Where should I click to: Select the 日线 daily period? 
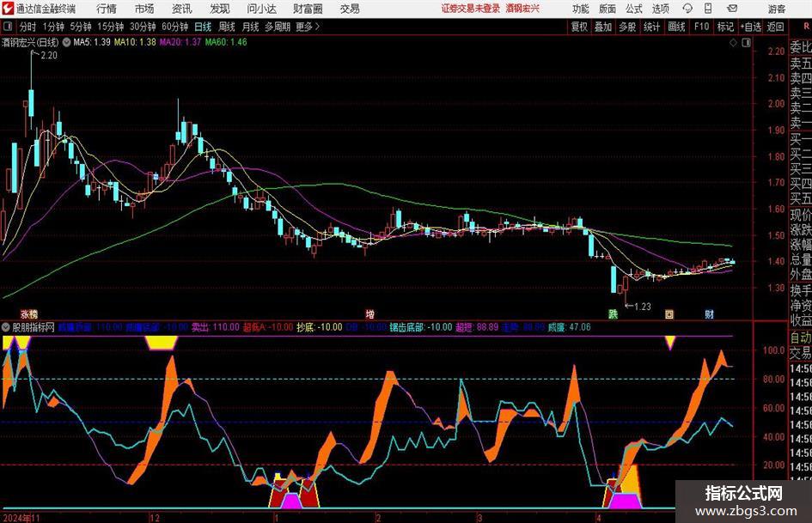(203, 27)
